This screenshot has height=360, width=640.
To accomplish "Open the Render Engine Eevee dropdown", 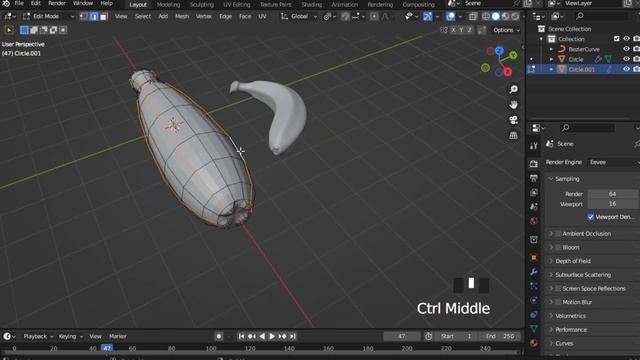I will click(613, 162).
